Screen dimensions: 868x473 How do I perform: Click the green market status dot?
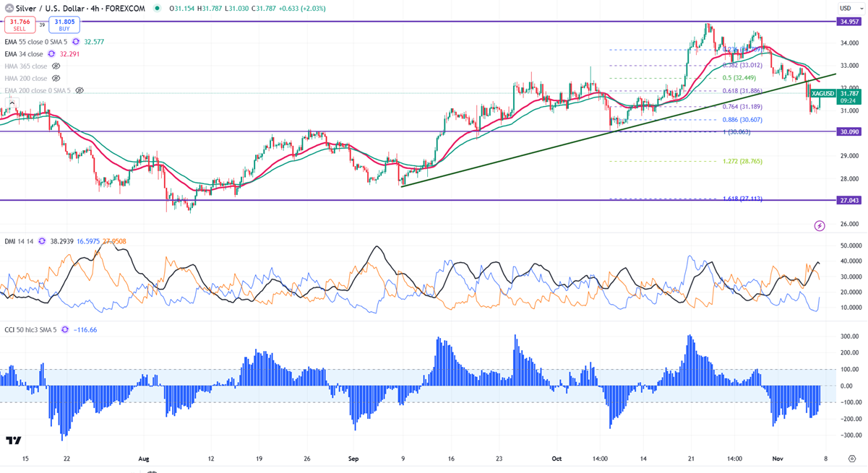tap(158, 8)
